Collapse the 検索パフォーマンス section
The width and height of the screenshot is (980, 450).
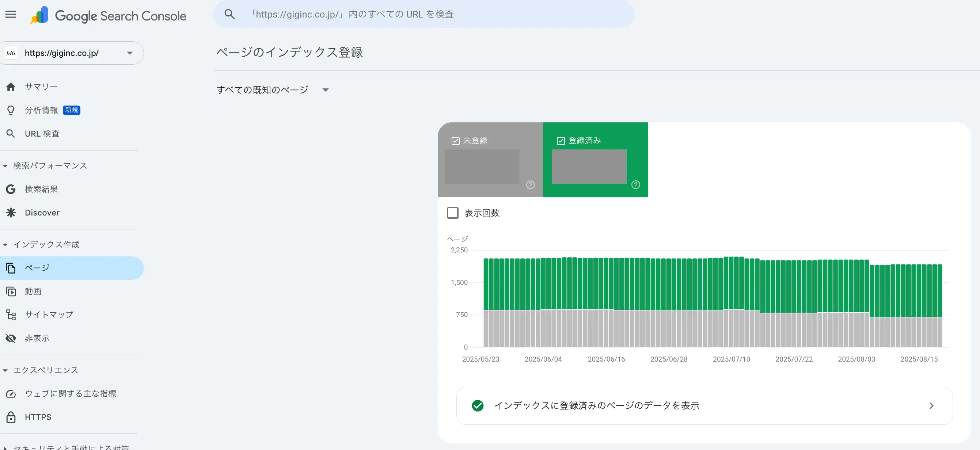click(5, 166)
